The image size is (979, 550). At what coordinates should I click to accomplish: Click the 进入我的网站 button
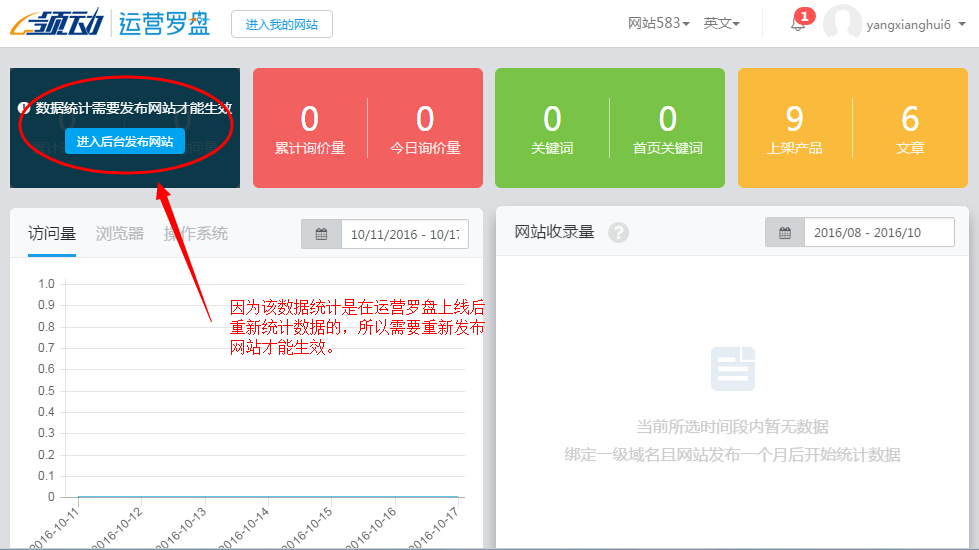click(x=281, y=24)
